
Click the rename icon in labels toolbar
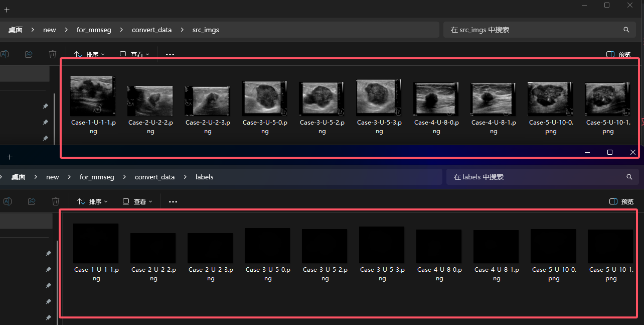8,201
